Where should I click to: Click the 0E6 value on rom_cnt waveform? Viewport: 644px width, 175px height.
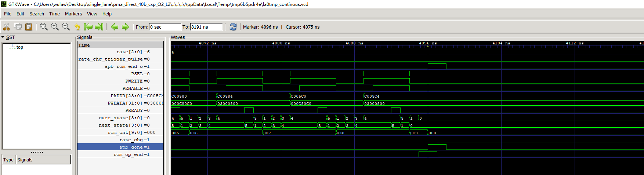pos(193,133)
